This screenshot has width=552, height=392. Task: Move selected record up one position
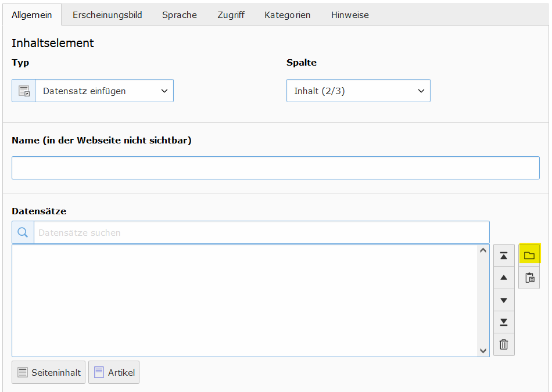click(504, 278)
